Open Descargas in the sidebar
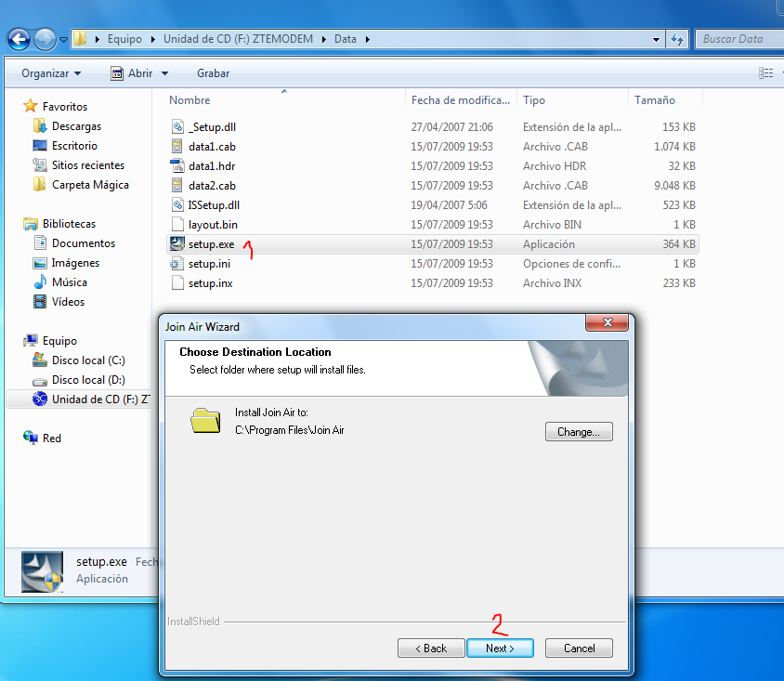Screen dimensions: 784x681 coord(76,126)
